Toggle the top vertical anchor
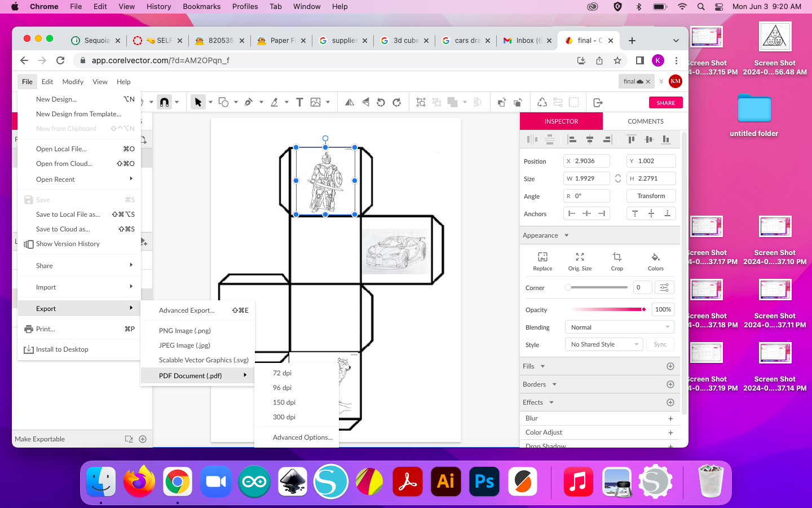Viewport: 812px width, 508px height. tap(635, 213)
